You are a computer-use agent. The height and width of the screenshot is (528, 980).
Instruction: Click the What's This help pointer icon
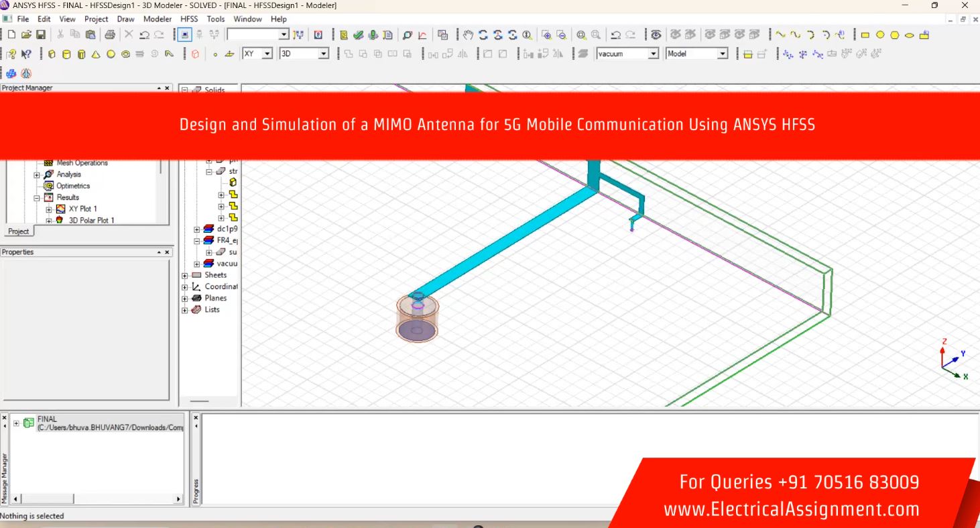26,54
